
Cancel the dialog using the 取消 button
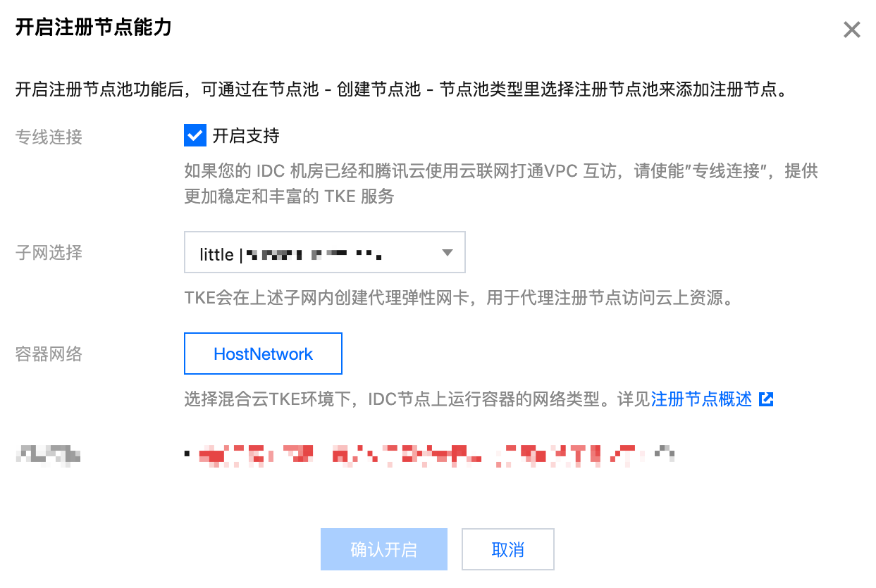[507, 549]
